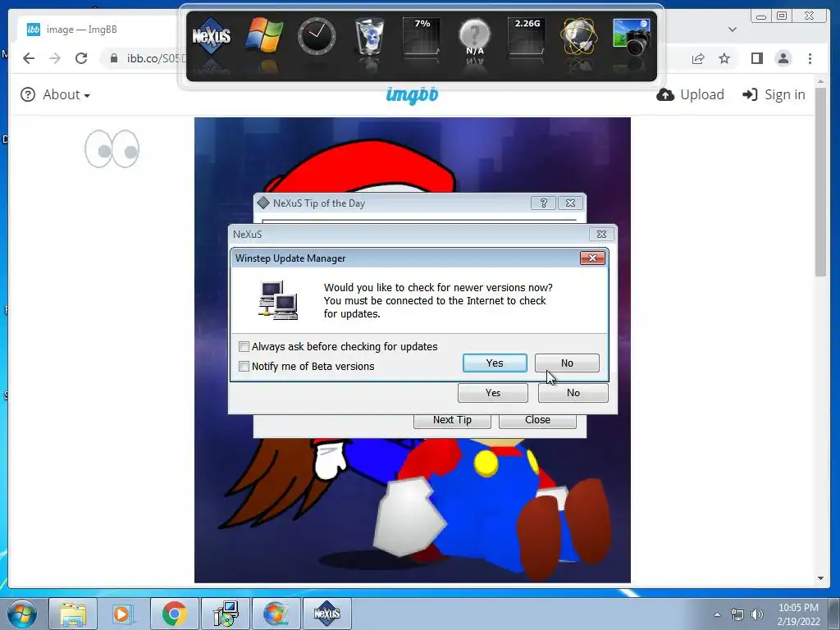Click the Tip of the Day help button
The height and width of the screenshot is (630, 840).
pyautogui.click(x=543, y=203)
